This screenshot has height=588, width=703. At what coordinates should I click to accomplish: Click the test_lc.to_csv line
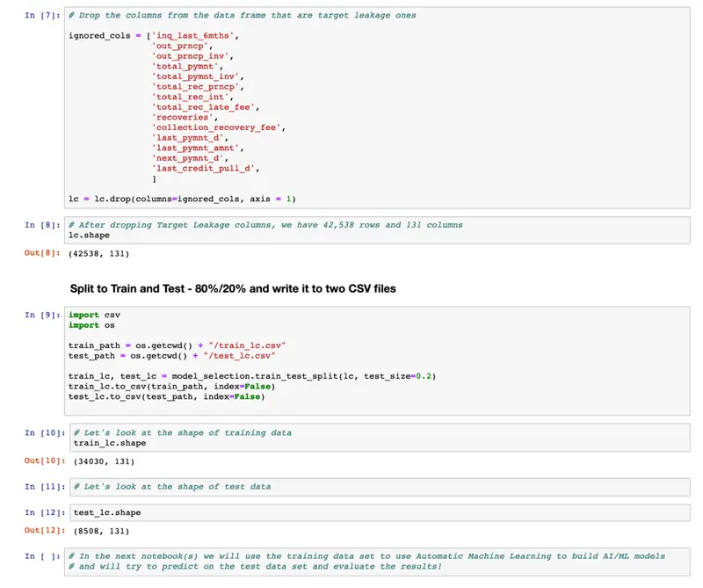pyautogui.click(x=166, y=397)
